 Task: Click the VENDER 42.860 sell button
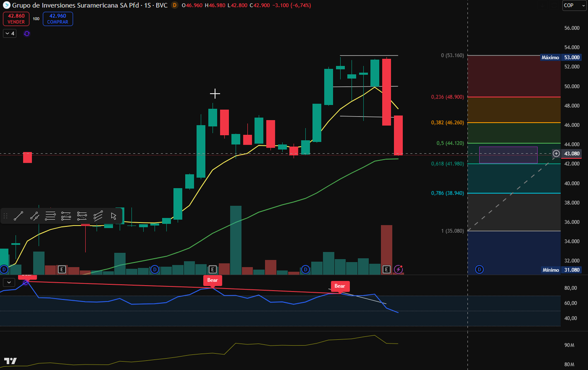click(x=16, y=19)
